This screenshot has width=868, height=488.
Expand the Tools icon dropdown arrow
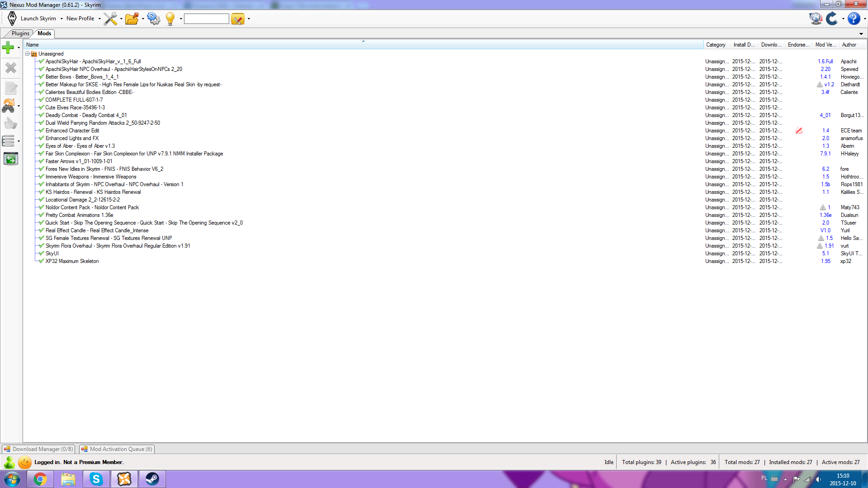point(121,19)
